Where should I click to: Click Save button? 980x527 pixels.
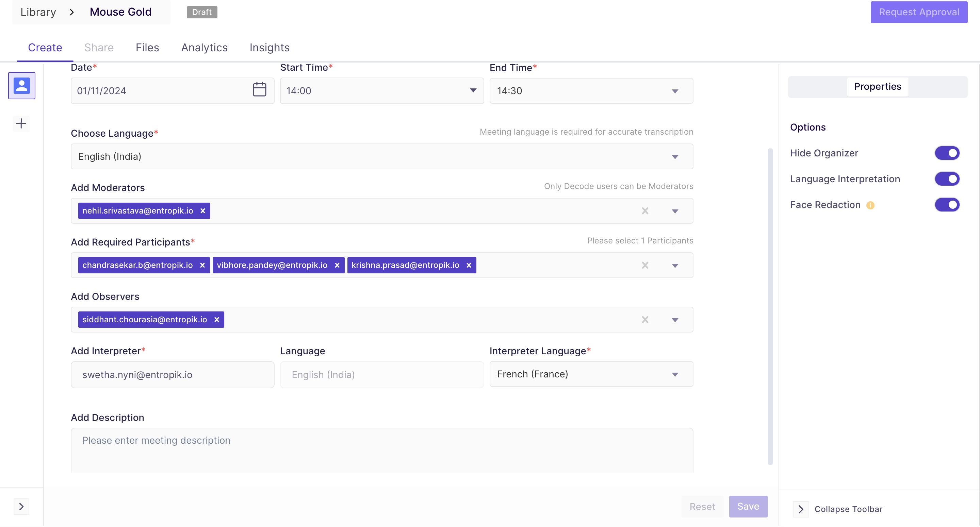748,507
